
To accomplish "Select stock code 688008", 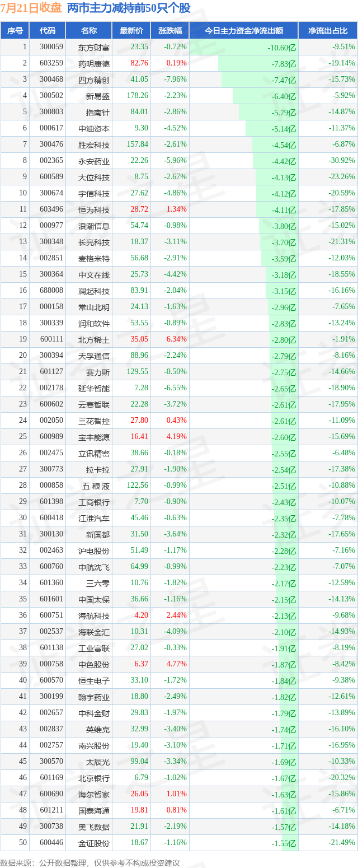I will tap(51, 291).
